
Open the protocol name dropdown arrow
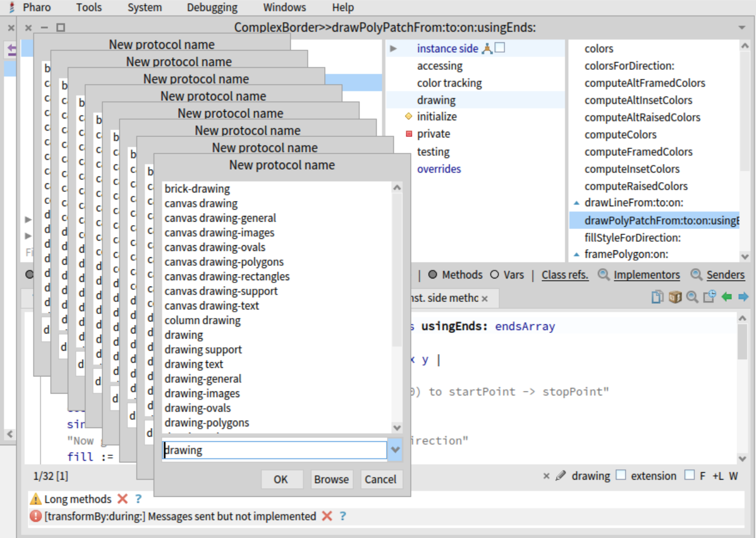pyautogui.click(x=395, y=450)
